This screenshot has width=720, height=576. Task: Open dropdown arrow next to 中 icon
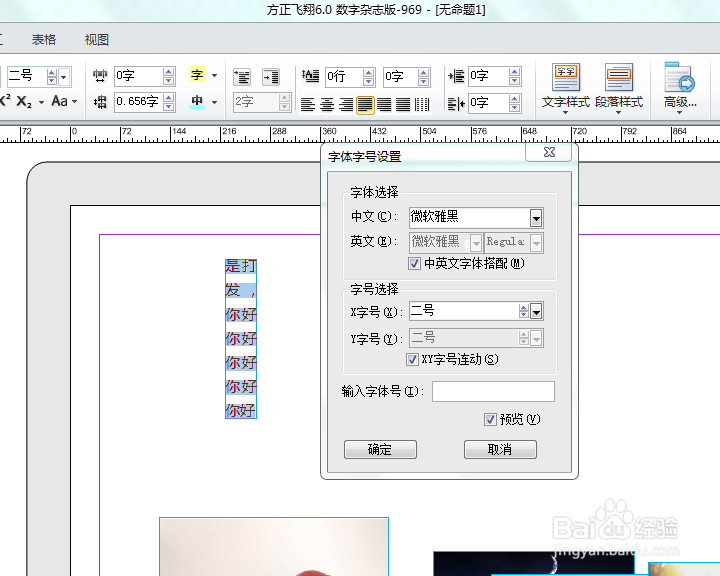[214, 102]
